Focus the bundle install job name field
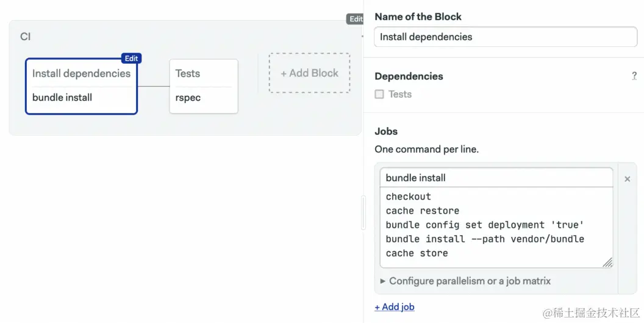Screen dimensions: 644x323 pos(496,178)
